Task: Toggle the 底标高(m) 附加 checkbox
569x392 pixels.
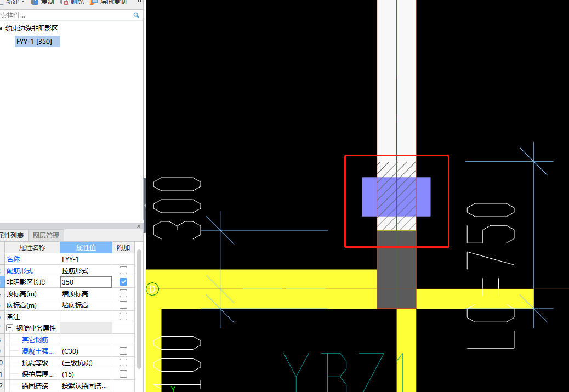Action: pos(123,305)
